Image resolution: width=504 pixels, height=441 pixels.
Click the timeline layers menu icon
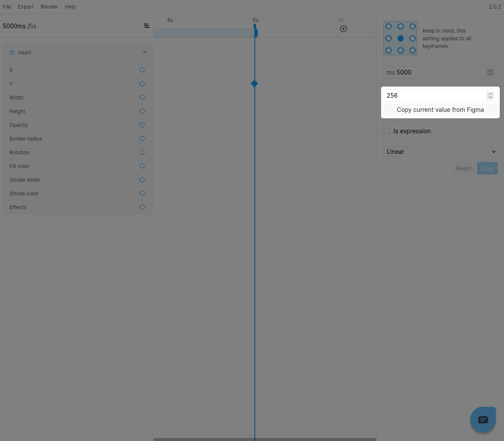pos(146,26)
